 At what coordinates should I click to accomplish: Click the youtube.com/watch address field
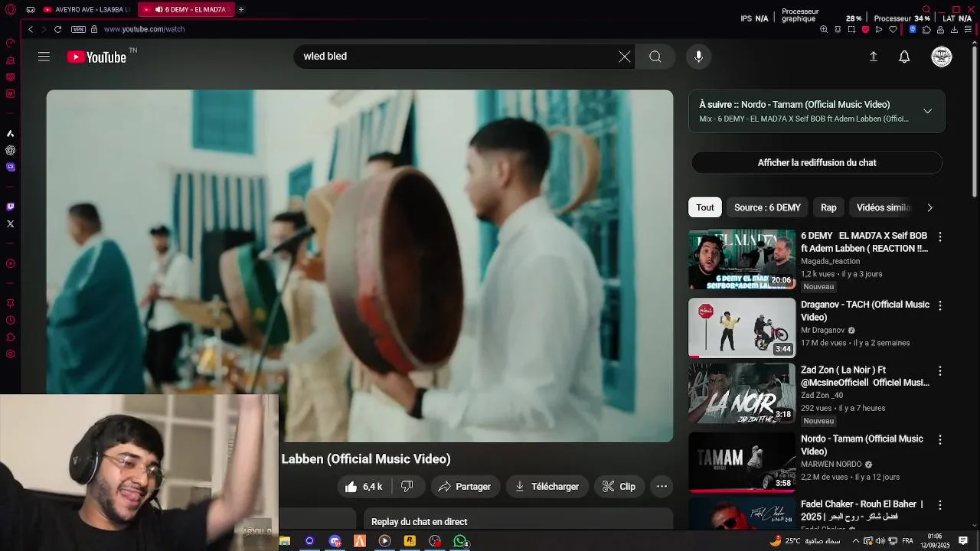144,29
